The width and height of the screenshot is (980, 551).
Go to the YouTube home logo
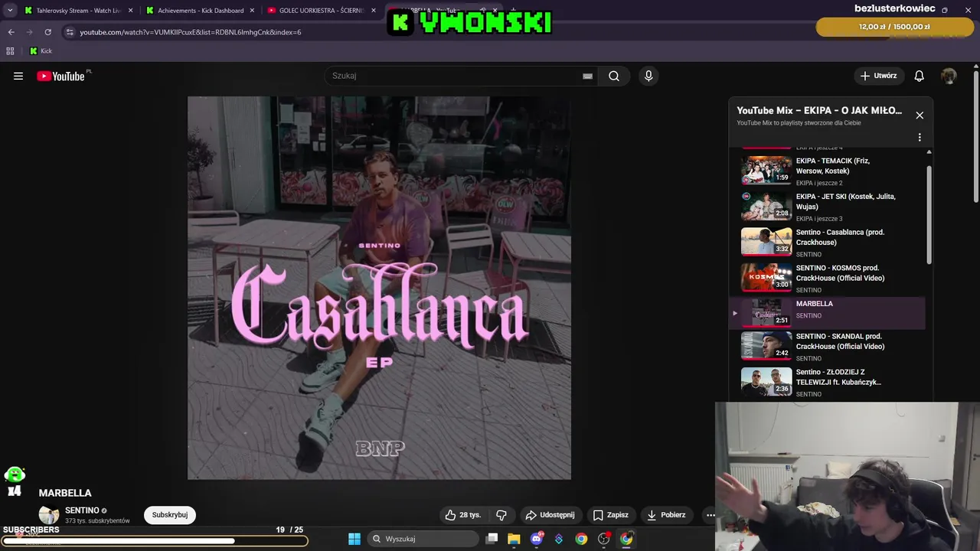[x=60, y=76]
